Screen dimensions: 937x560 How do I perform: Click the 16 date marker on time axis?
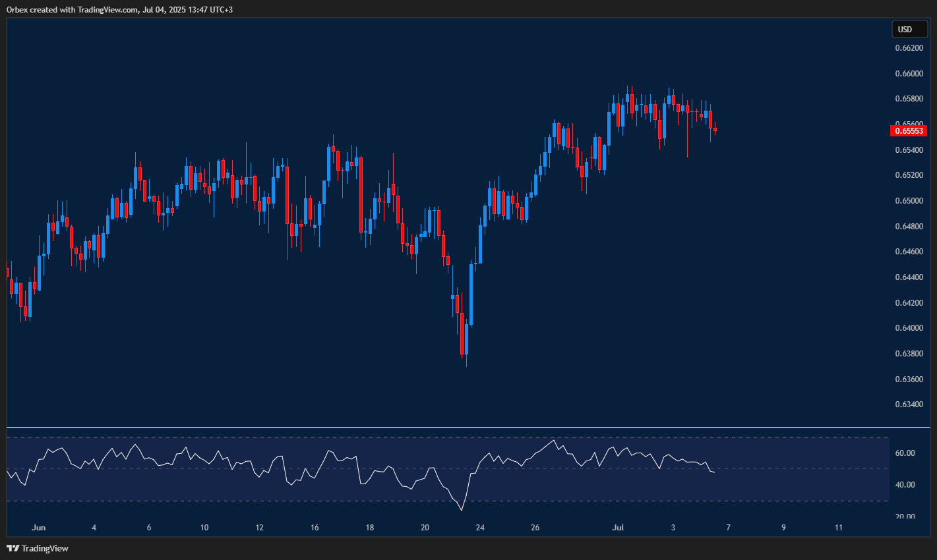point(315,527)
